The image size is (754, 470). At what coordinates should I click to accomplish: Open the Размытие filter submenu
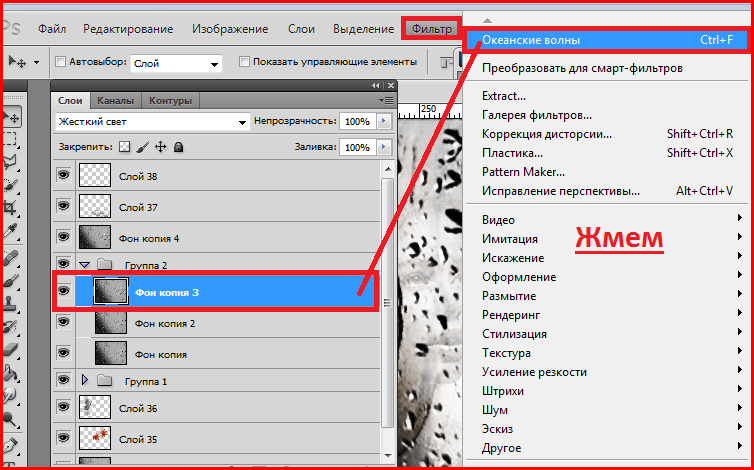pyautogui.click(x=606, y=296)
